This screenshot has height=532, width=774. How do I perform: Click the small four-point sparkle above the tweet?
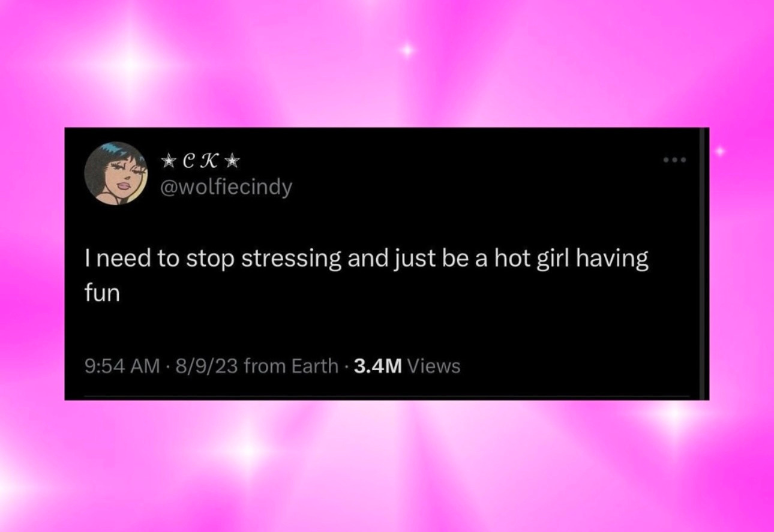pos(407,50)
